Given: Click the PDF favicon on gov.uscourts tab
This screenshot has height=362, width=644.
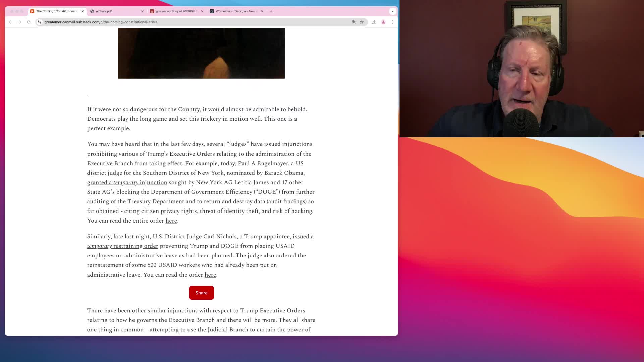Looking at the screenshot, I should coord(152,11).
